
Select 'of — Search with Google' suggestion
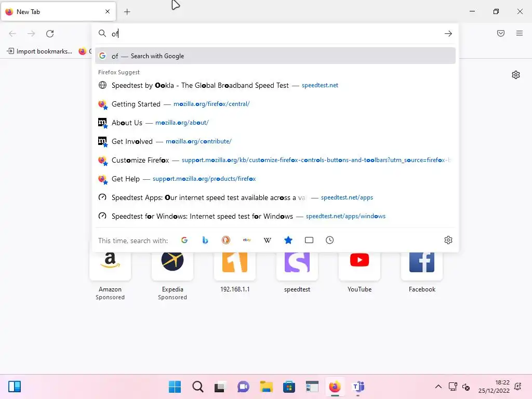coord(275,56)
